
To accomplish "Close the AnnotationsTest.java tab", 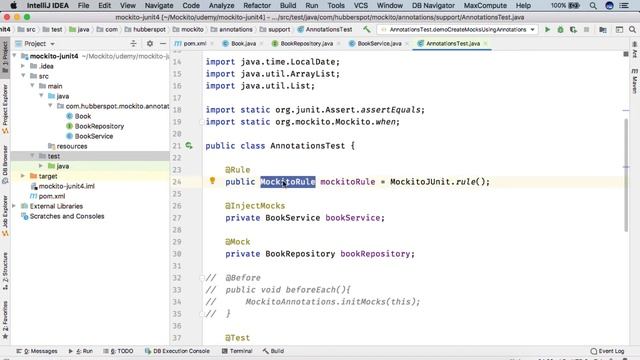I will (486, 43).
